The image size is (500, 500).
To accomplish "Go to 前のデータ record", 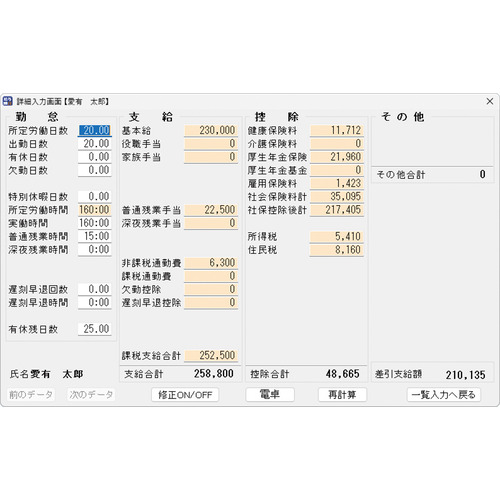I will [x=31, y=395].
